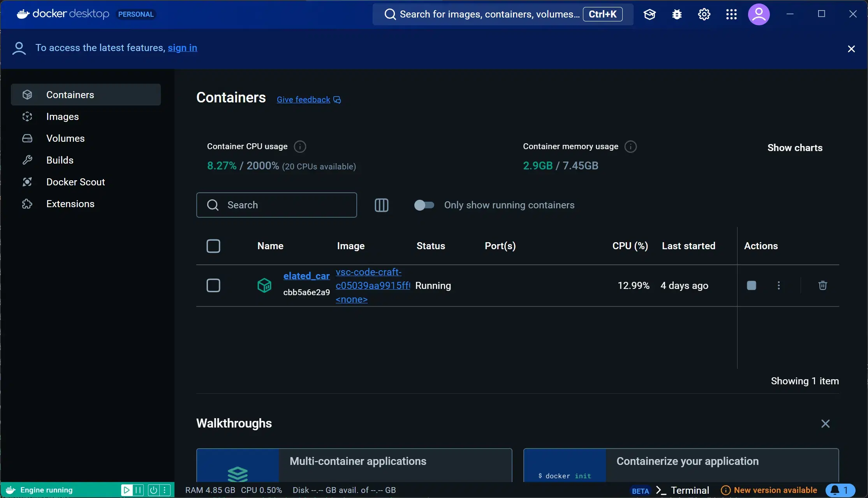The image size is (868, 498).
Task: Click the search magnifier icon in header
Action: [390, 14]
